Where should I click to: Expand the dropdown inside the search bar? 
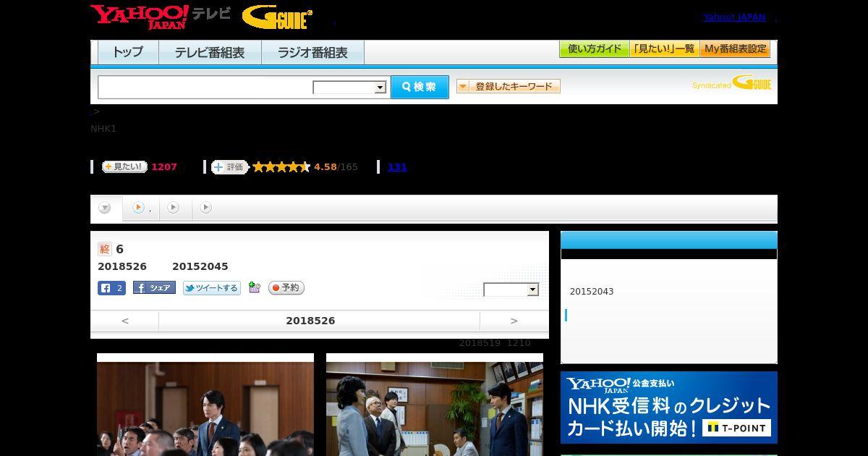350,88
